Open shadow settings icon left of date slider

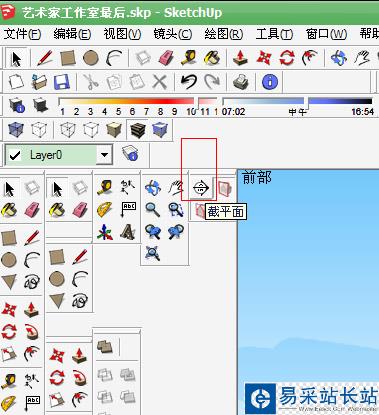pos(17,105)
